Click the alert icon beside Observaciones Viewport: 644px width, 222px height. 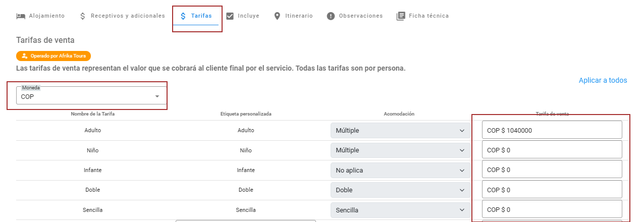coord(331,16)
